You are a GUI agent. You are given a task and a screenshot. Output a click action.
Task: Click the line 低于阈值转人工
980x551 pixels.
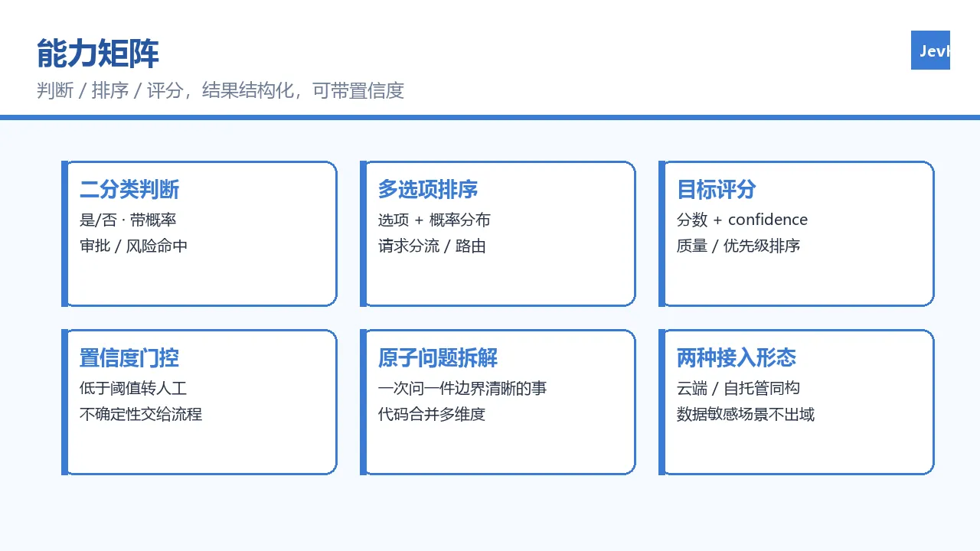(133, 388)
